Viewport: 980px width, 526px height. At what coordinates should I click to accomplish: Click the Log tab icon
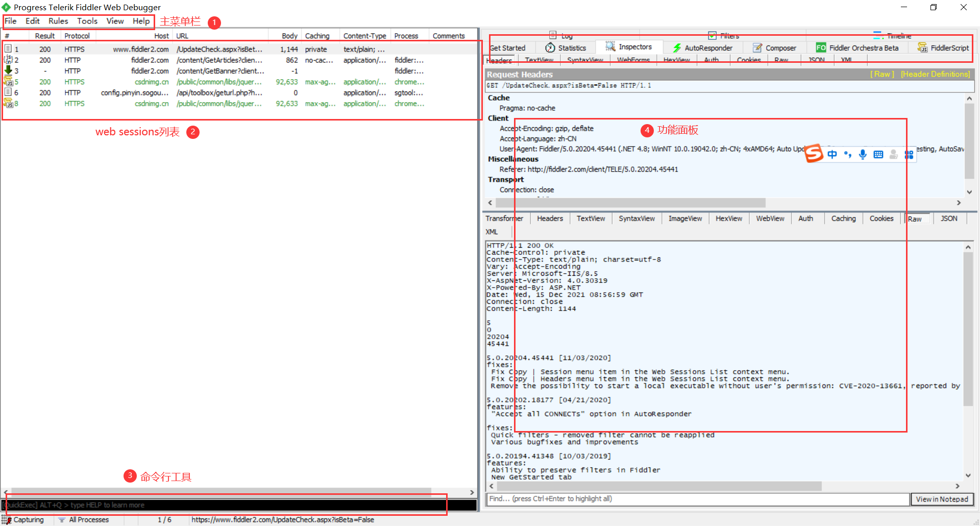553,35
